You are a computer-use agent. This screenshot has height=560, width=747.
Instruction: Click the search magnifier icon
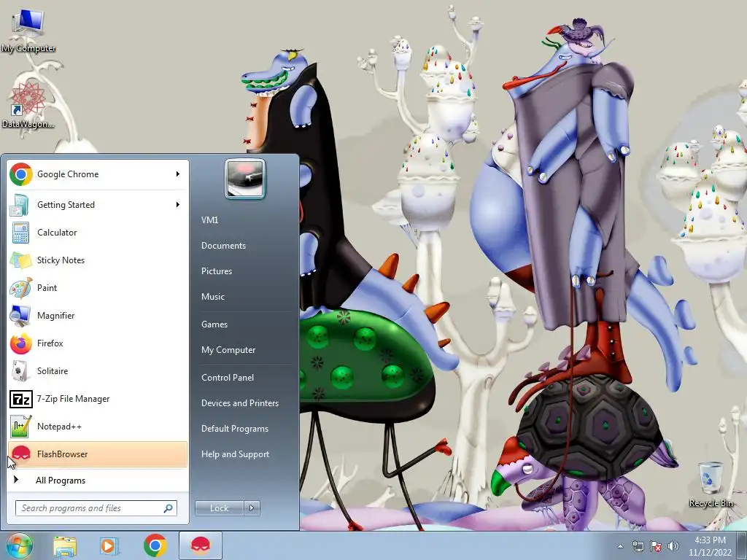point(169,508)
